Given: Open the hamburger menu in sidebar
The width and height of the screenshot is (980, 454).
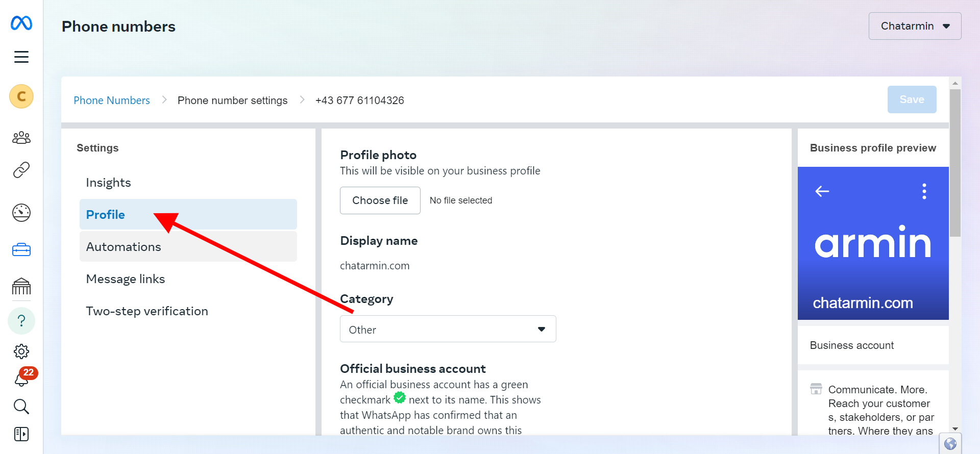Looking at the screenshot, I should pyautogui.click(x=21, y=57).
